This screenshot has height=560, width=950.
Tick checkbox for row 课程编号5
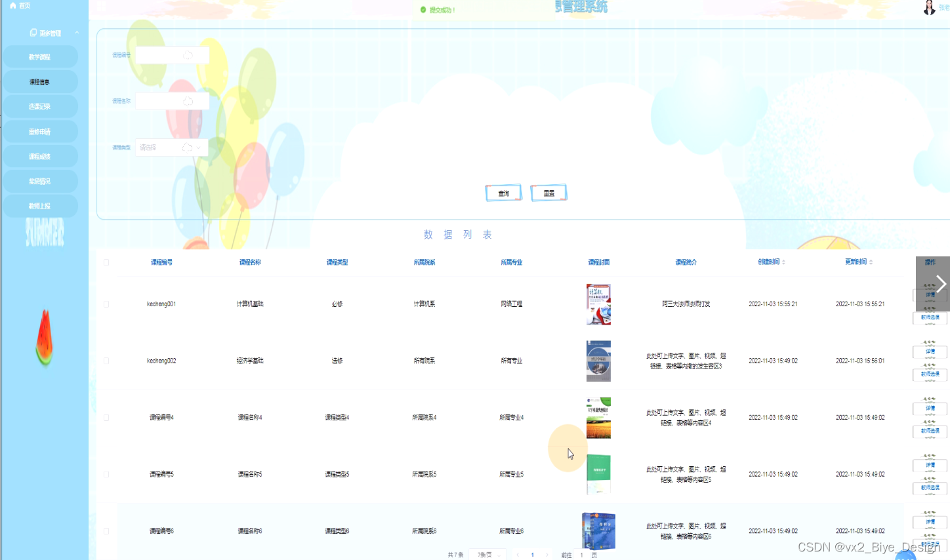tap(106, 474)
